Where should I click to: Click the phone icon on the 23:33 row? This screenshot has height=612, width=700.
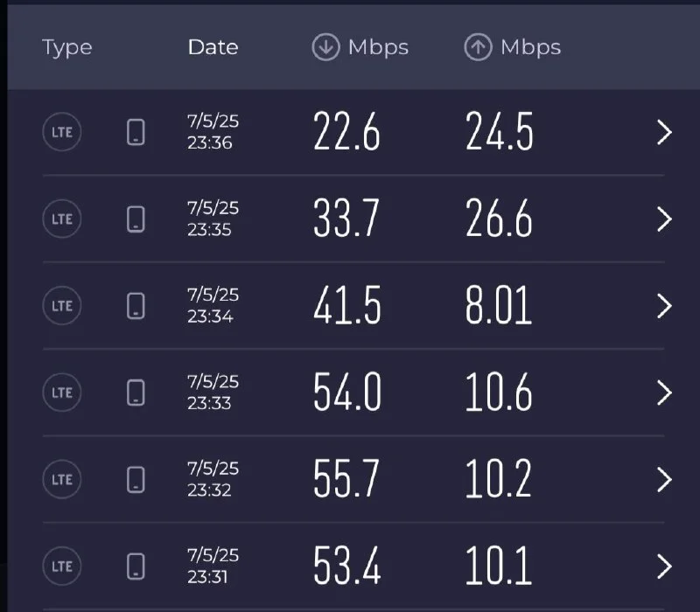pos(136,393)
